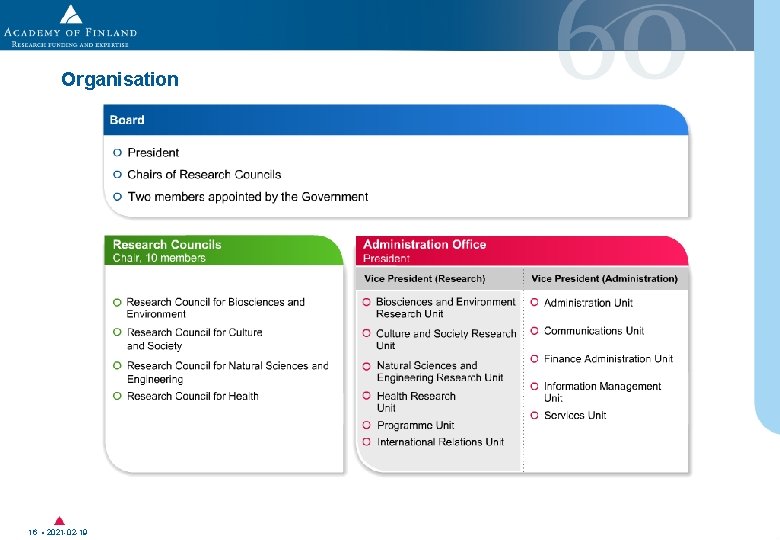Click Research Council for Biosciences and Environment
Screen dimensions: 780x540
215,308
